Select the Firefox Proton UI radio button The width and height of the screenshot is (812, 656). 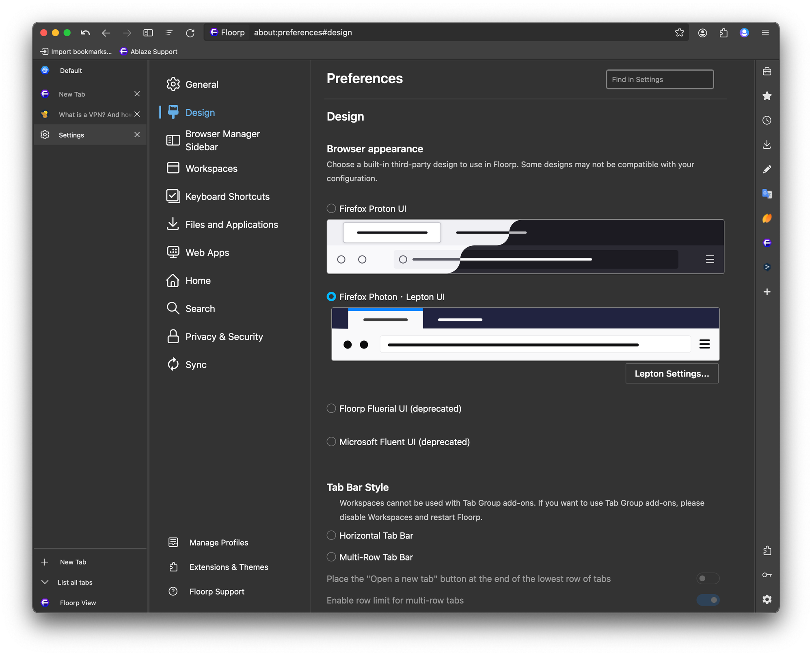click(331, 208)
